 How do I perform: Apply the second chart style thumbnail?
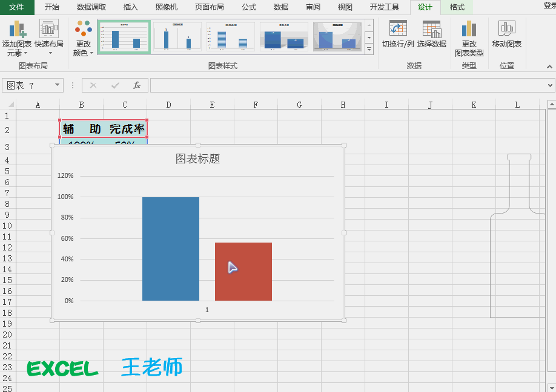tap(177, 36)
